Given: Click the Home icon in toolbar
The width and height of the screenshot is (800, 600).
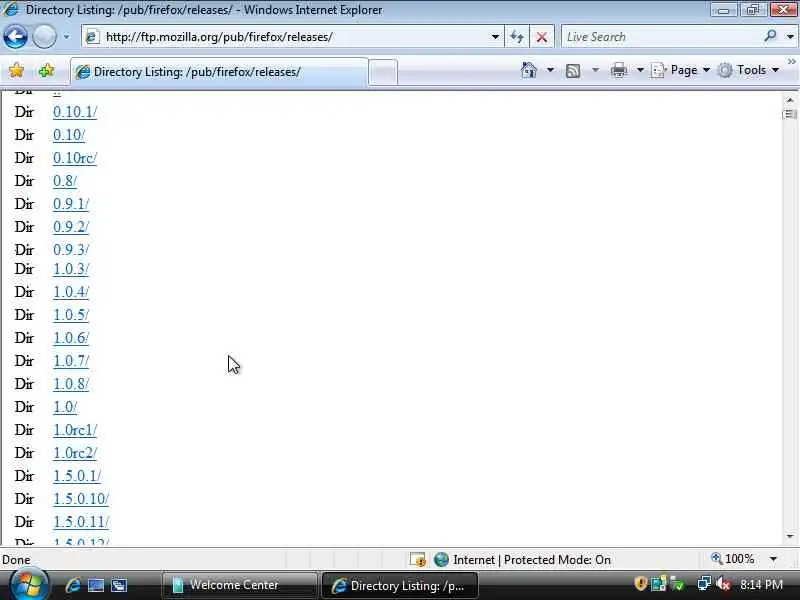Looking at the screenshot, I should tap(529, 70).
